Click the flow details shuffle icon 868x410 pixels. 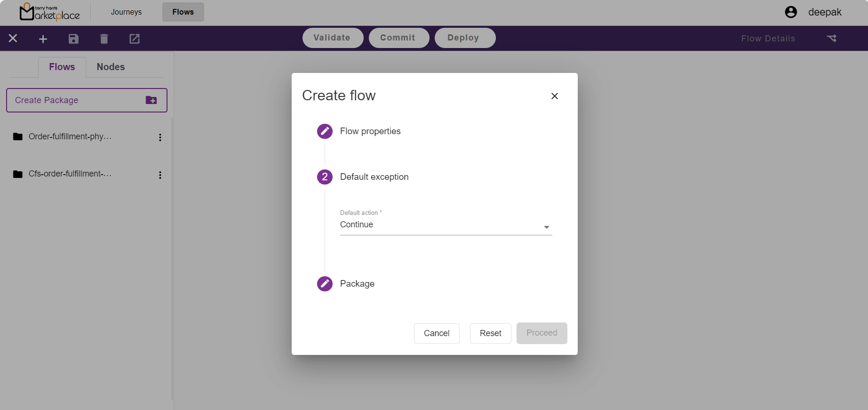pos(831,39)
